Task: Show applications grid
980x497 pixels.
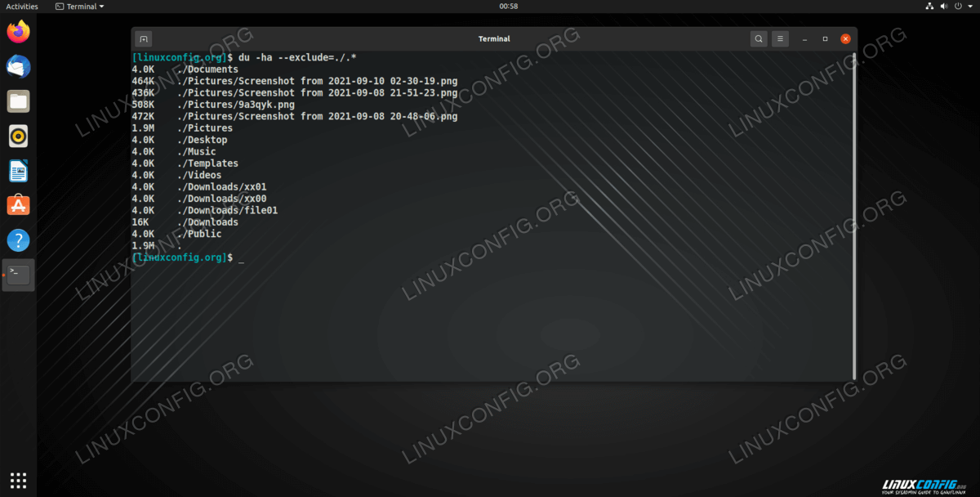Action: (x=18, y=480)
